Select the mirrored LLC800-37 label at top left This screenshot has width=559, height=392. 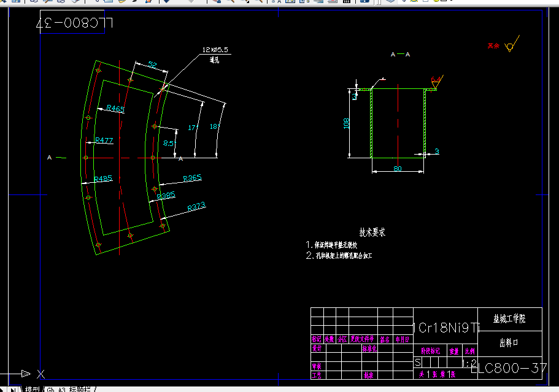click(74, 23)
